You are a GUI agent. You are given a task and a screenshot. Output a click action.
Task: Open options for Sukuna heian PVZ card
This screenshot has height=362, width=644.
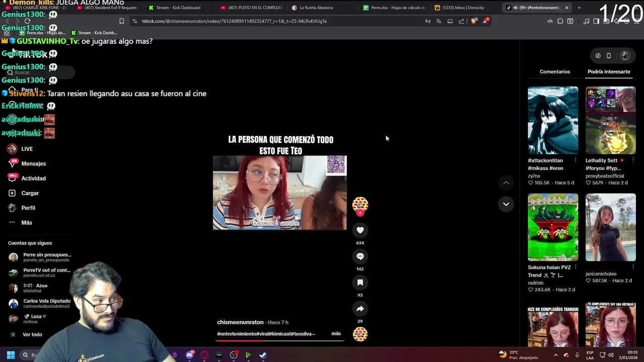(x=575, y=267)
